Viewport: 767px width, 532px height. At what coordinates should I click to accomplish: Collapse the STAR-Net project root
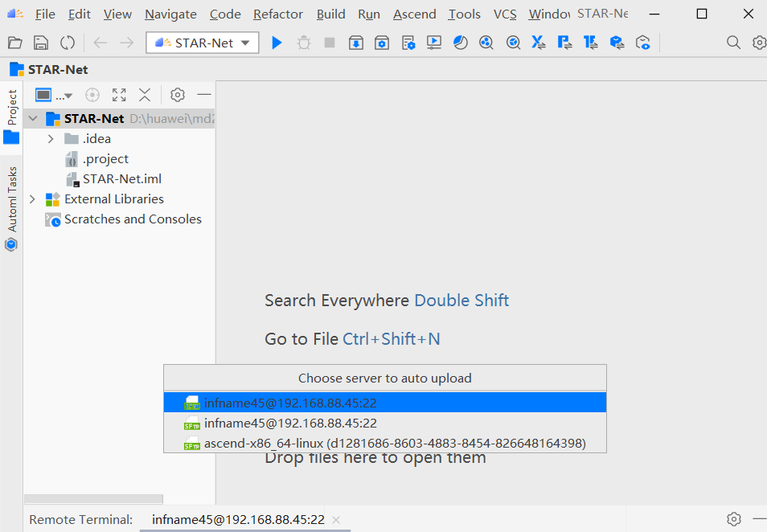[32, 119]
